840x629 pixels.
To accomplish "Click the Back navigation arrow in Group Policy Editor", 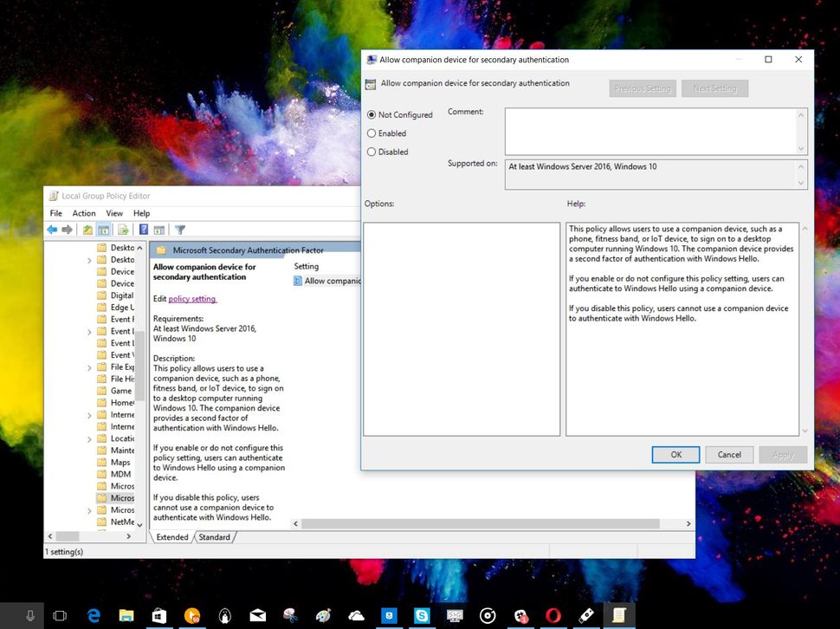I will click(53, 230).
